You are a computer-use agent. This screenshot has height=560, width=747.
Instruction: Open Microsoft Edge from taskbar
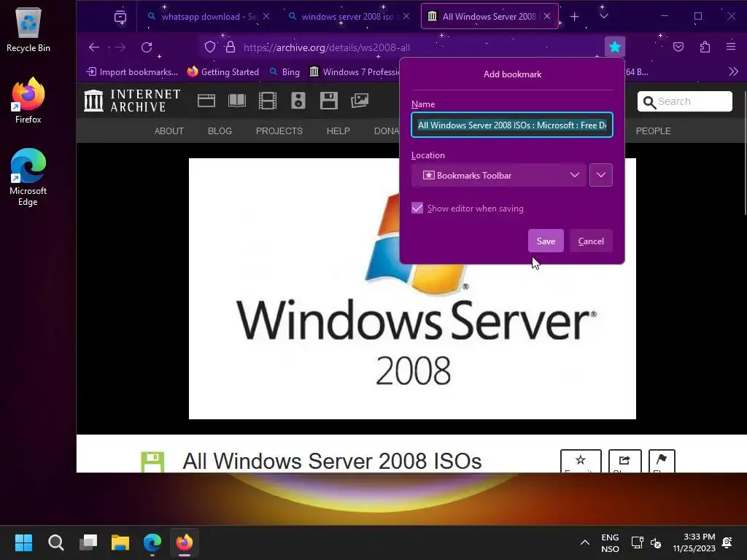(152, 542)
